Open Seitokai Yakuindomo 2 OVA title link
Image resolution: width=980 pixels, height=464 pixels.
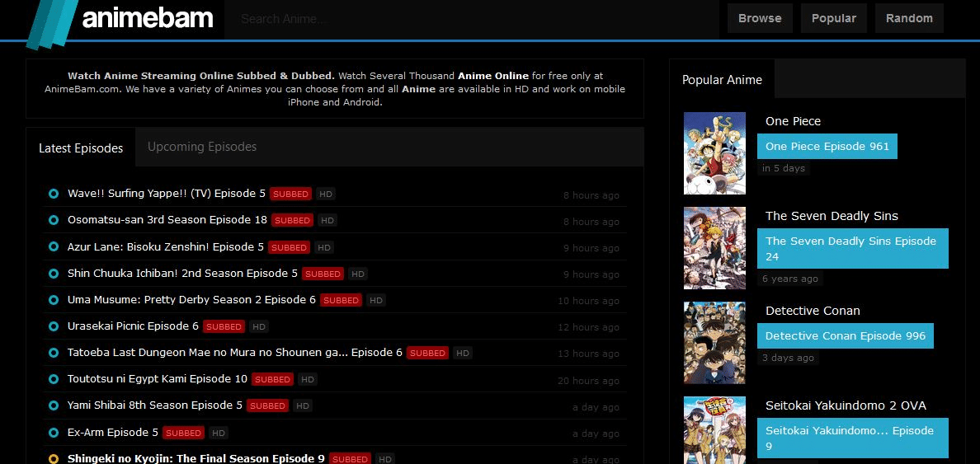pyautogui.click(x=846, y=406)
